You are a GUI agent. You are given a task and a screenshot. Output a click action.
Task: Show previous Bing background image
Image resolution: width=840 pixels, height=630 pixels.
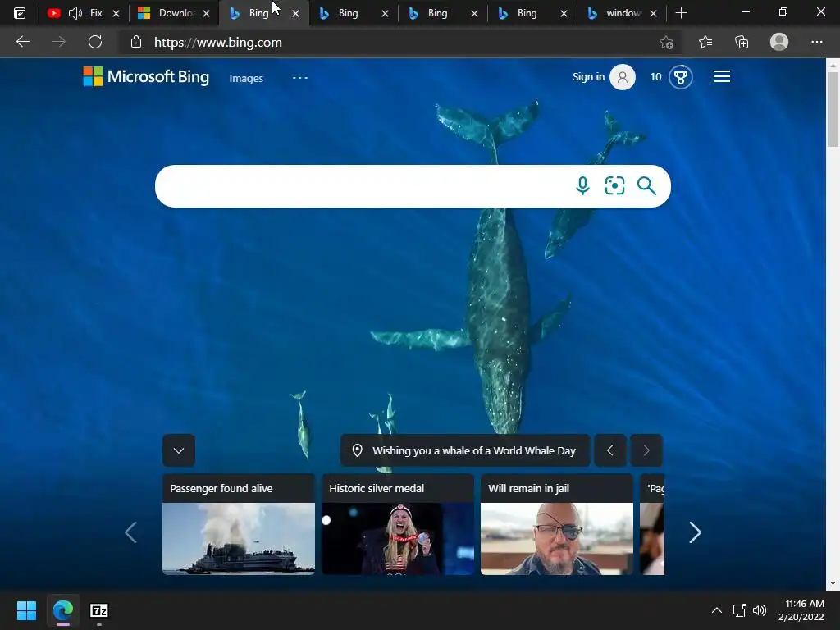(x=609, y=450)
